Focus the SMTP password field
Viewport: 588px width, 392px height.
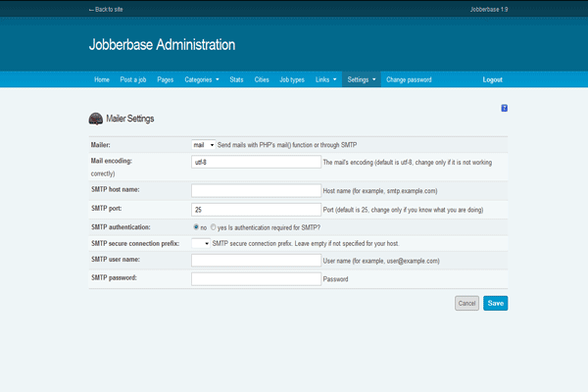pos(256,278)
